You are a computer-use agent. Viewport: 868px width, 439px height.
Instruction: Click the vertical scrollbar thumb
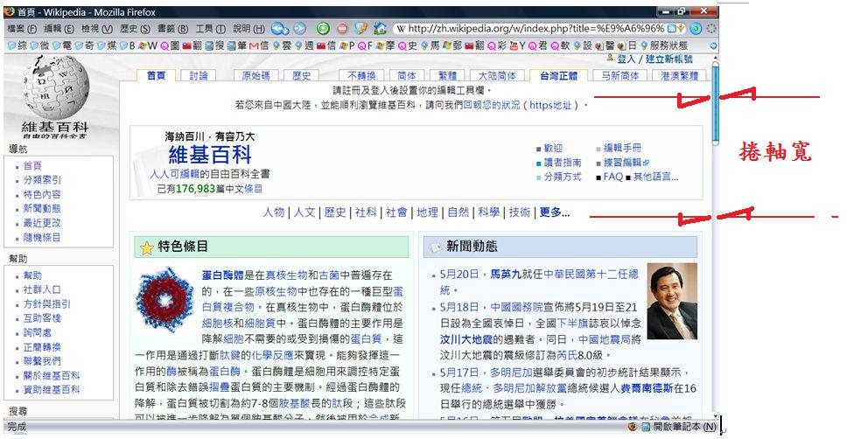715,103
